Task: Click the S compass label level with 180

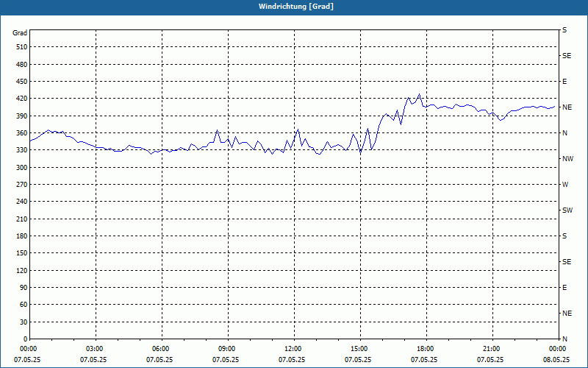Action: [564, 236]
